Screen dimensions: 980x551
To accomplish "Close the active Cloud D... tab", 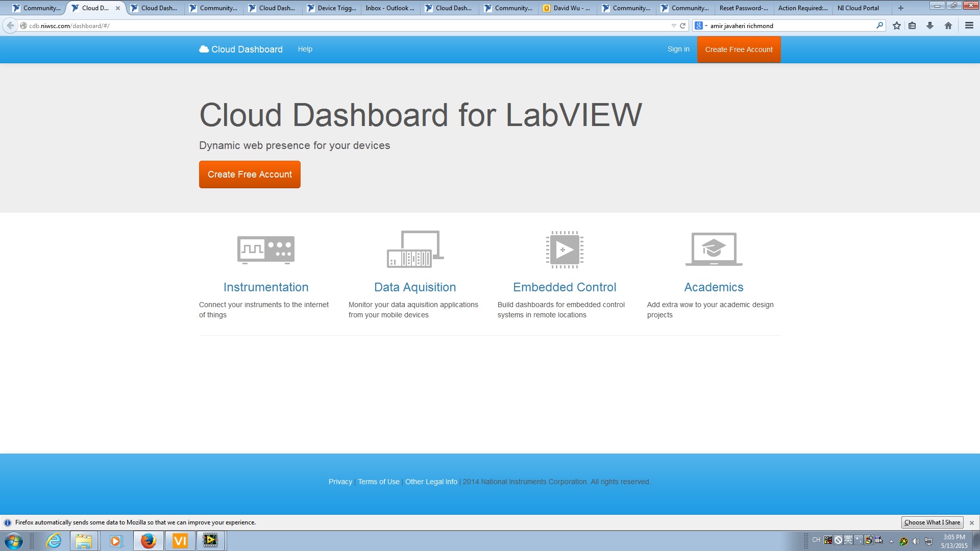I will 118,8.
